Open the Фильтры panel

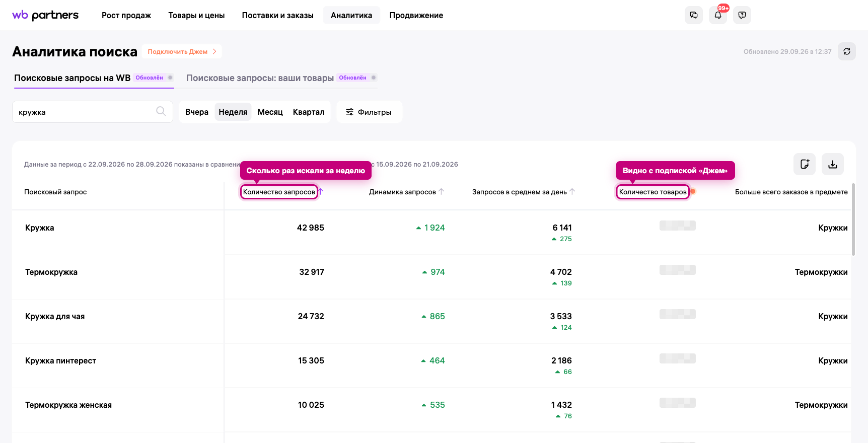coord(369,112)
